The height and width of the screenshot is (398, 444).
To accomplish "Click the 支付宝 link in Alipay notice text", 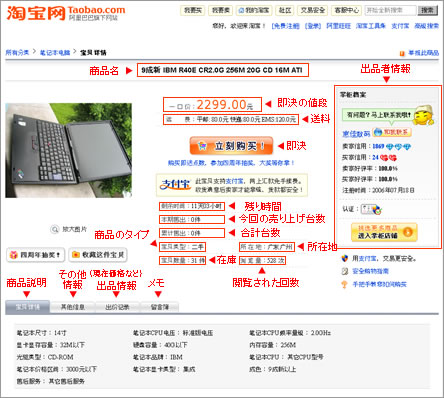I will 233,181.
